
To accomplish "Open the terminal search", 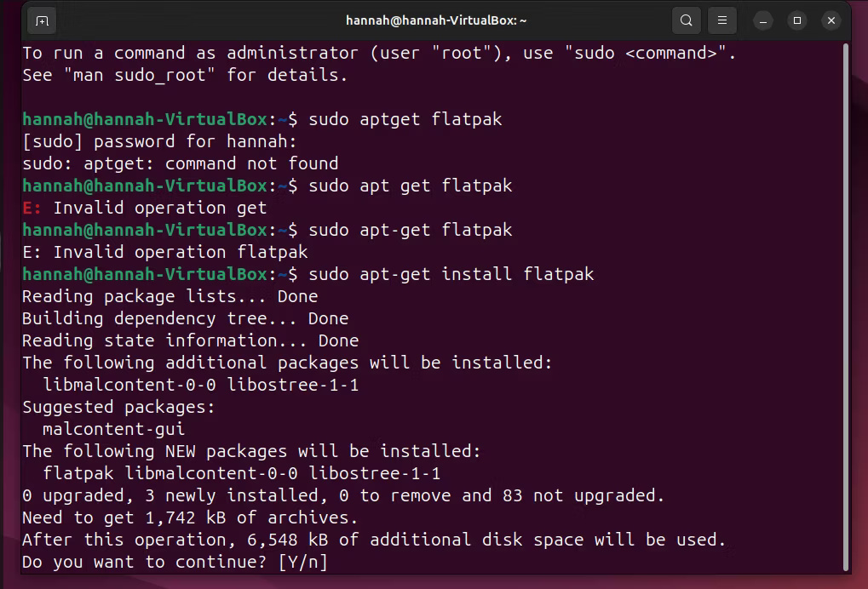I will tap(686, 20).
